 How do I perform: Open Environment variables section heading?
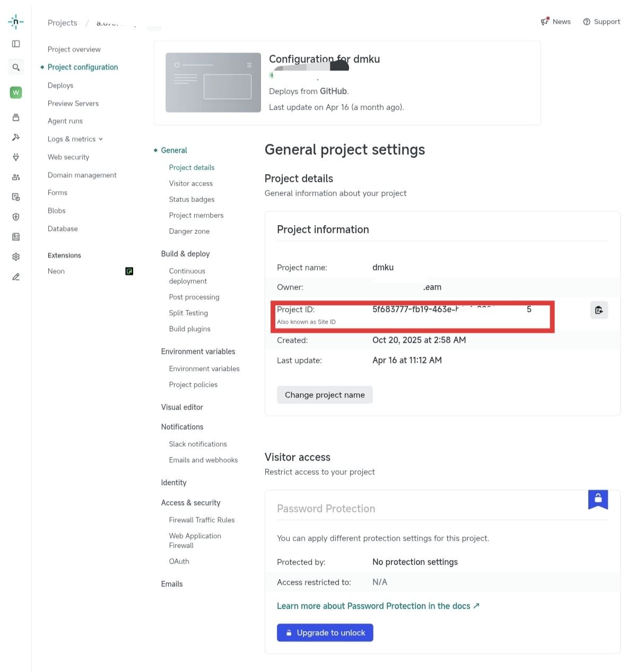[x=198, y=351]
